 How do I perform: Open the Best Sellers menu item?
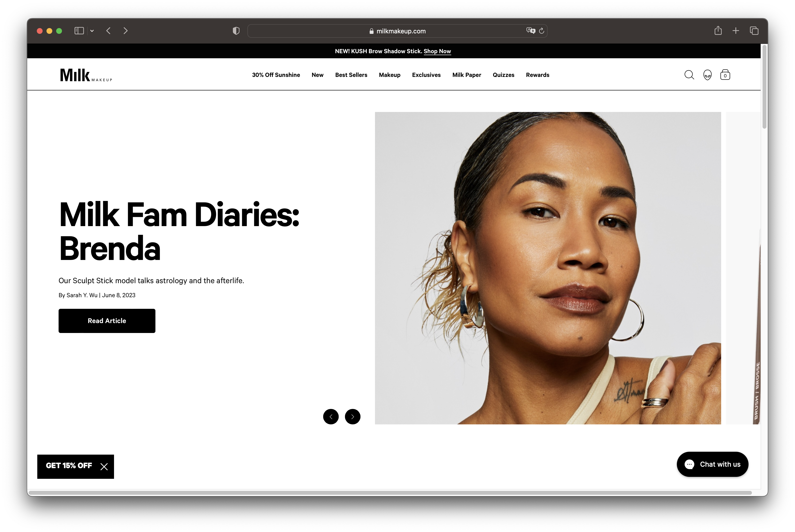click(351, 75)
